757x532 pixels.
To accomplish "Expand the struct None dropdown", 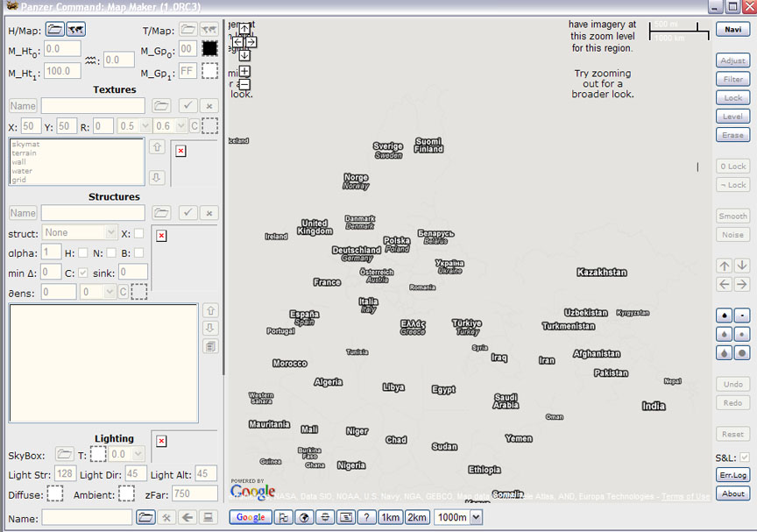I will (111, 232).
